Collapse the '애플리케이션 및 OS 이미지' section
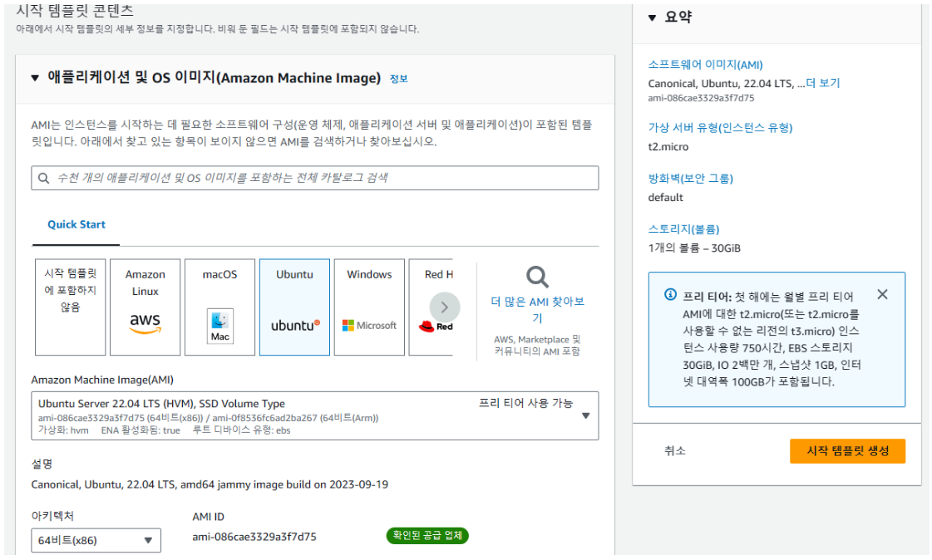This screenshot has height=560, width=932. click(35, 78)
